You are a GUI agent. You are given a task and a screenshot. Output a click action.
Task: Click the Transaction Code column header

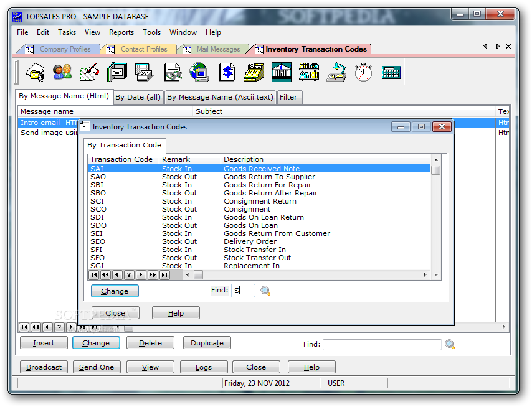click(123, 159)
